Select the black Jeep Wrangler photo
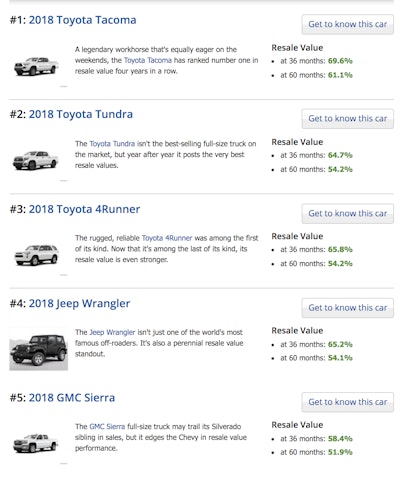The width and height of the screenshot is (400, 477). (x=39, y=349)
